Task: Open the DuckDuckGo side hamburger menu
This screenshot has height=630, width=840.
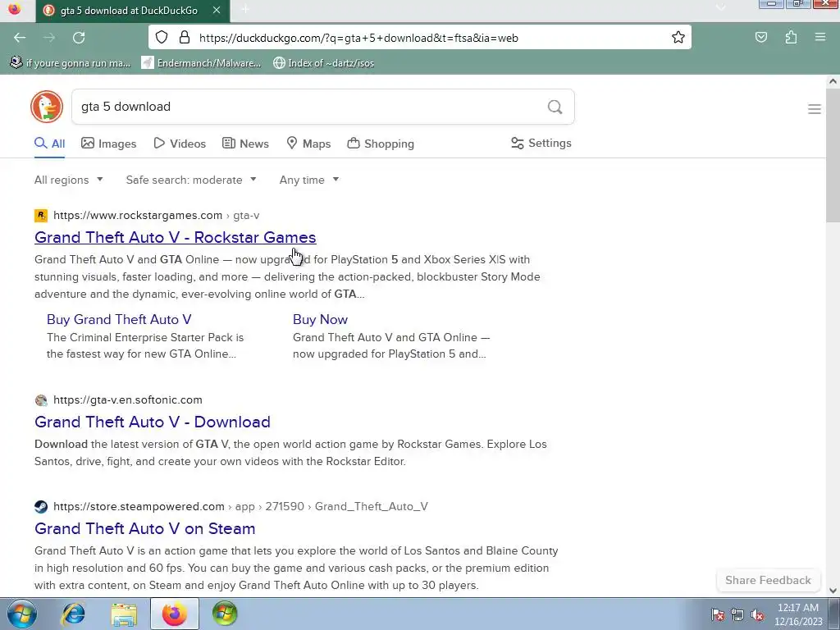Action: [x=815, y=109]
